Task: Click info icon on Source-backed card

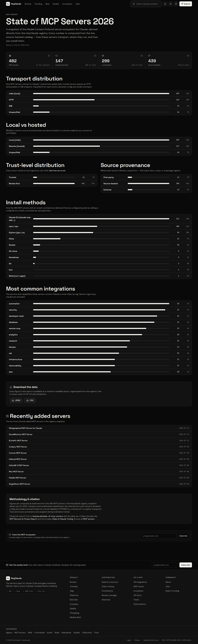Action: pyautogui.click(x=188, y=56)
